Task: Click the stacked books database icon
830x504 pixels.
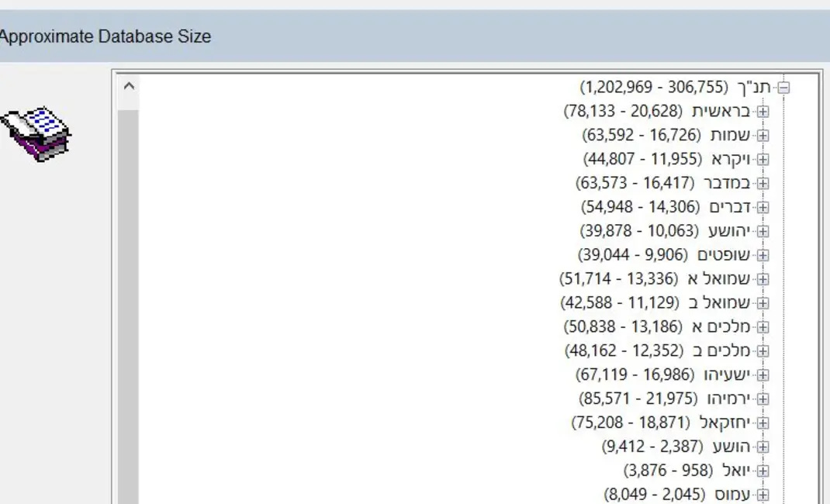Action: [x=36, y=134]
